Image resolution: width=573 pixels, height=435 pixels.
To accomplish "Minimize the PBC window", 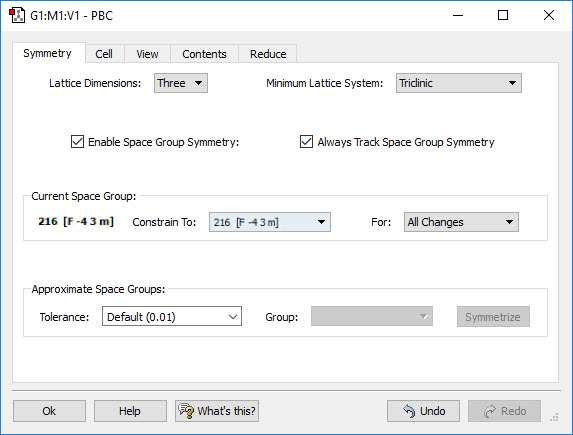I will click(458, 15).
